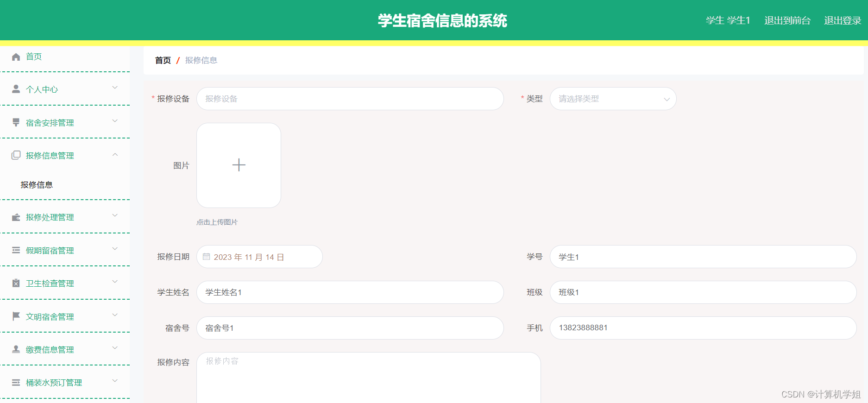Click 退出到前台 in the header
The height and width of the screenshot is (403, 868).
787,20
